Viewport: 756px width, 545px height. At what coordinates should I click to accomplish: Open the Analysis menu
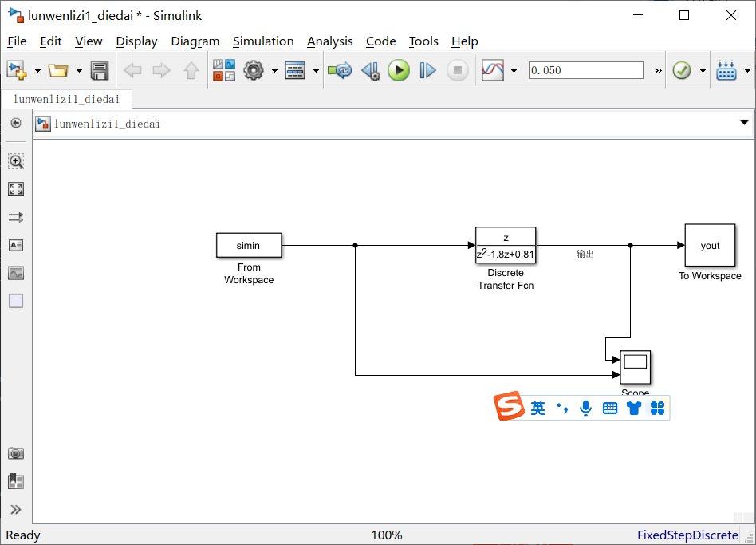click(x=330, y=41)
